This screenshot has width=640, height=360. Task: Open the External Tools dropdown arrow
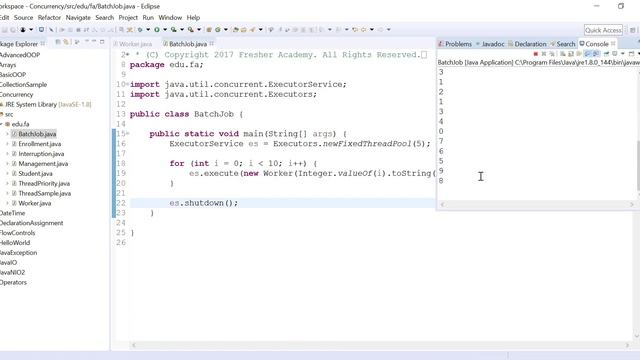click(x=199, y=29)
